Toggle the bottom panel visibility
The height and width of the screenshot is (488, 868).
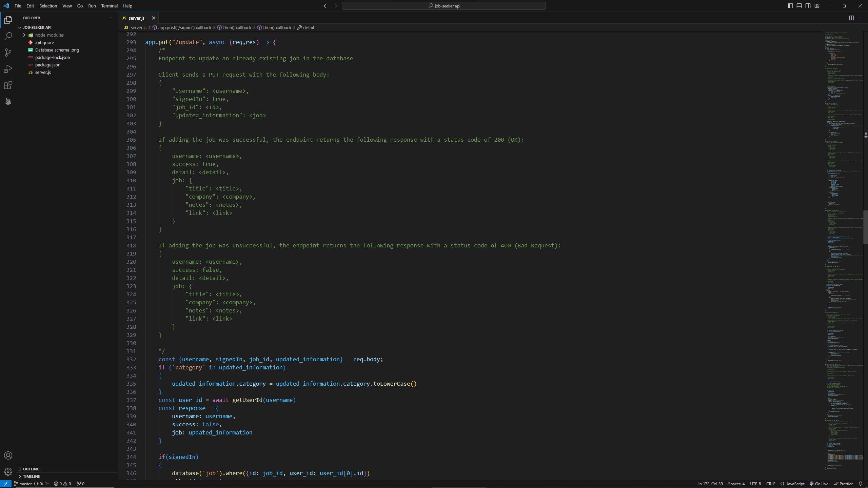point(799,6)
